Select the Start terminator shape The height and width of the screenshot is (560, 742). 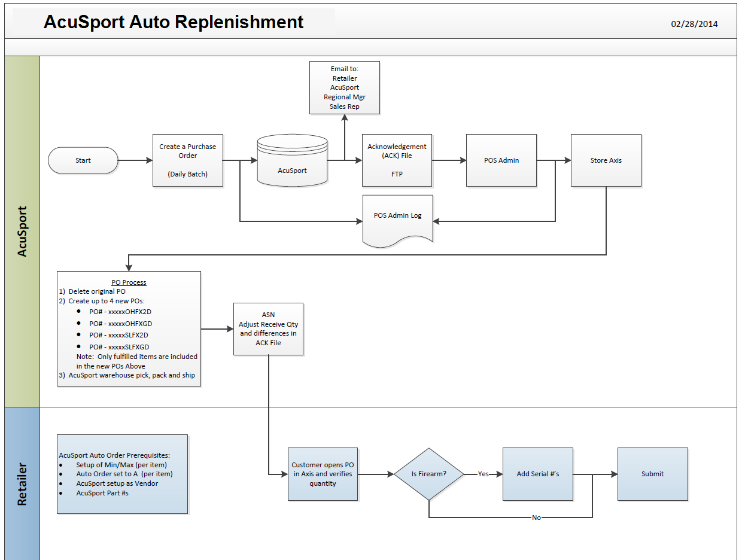tap(83, 160)
